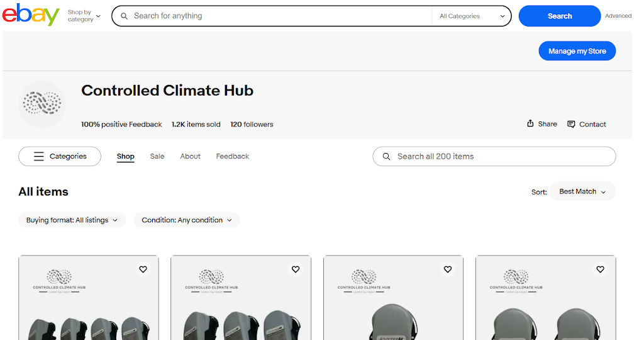This screenshot has height=340, width=644.
Task: Click the magnifier icon in main search bar
Action: [x=124, y=16]
